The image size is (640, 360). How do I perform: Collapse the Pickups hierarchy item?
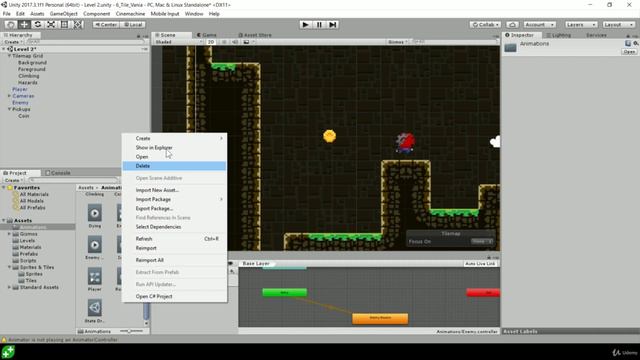tap(9, 109)
